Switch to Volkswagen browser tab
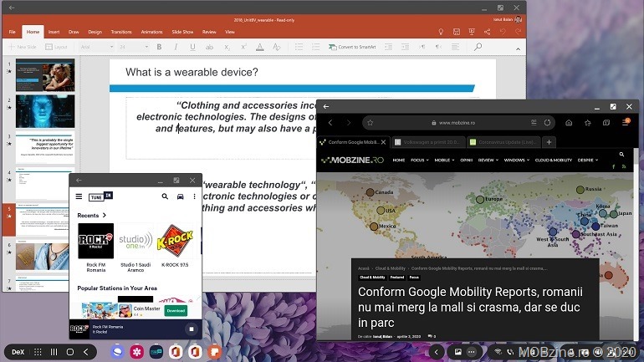This screenshot has height=362, width=644. (x=428, y=142)
